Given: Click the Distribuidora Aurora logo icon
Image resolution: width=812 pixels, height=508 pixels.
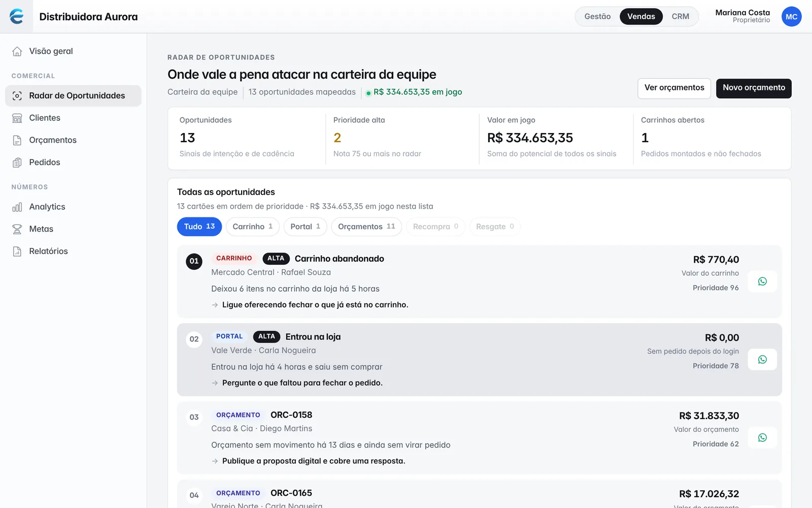Looking at the screenshot, I should 16,16.
